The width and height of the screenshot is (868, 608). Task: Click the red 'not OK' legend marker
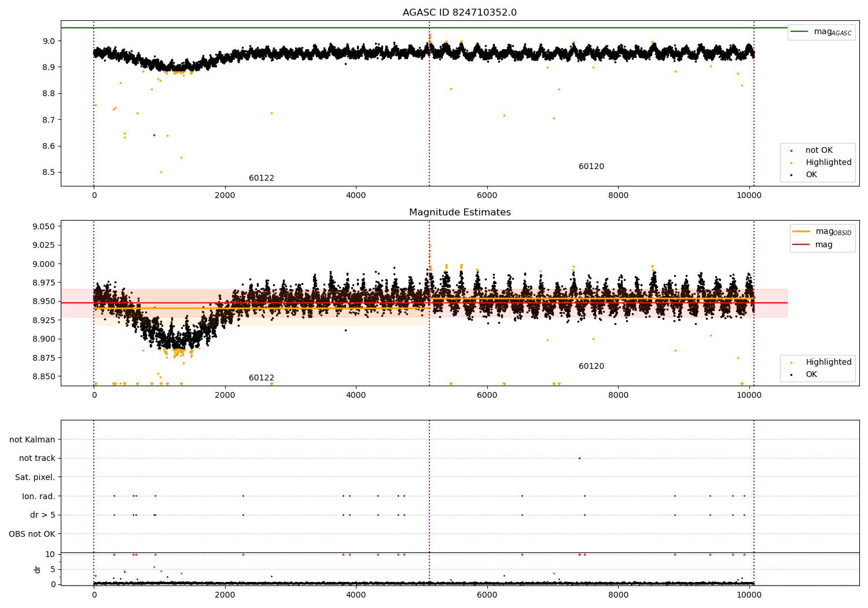[x=791, y=151]
